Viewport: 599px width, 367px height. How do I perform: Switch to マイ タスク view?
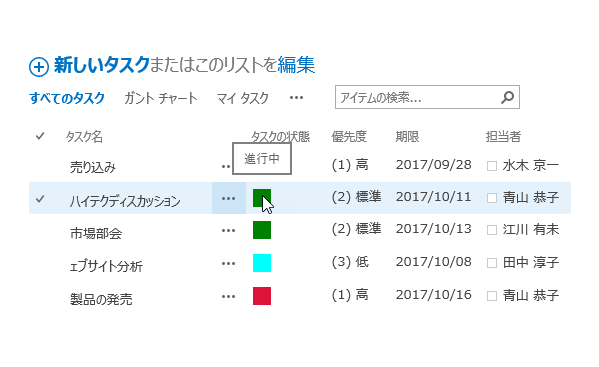click(x=243, y=98)
